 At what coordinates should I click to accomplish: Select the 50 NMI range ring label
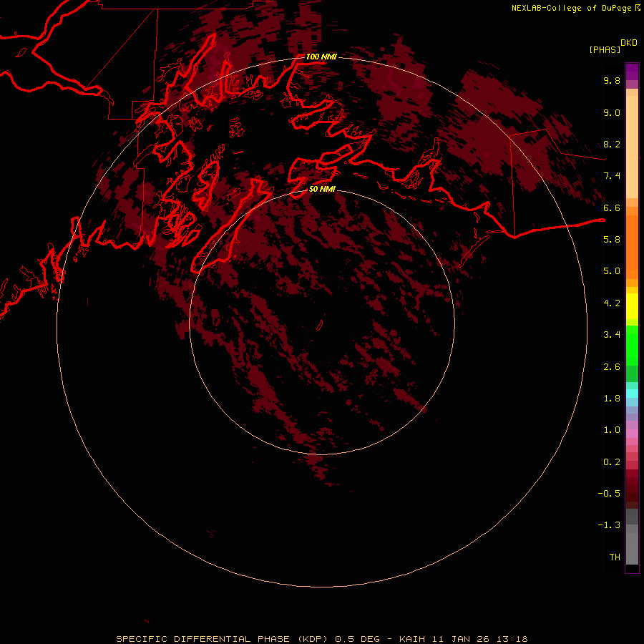pos(322,189)
